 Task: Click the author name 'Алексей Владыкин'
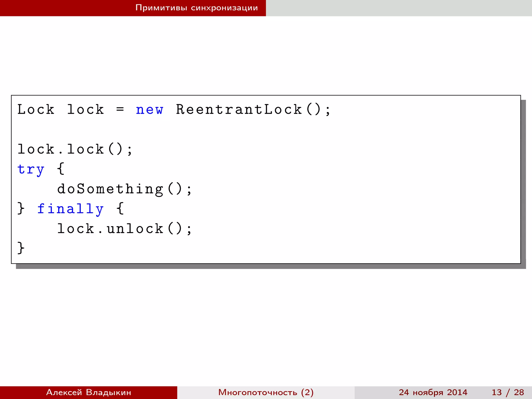point(89,392)
